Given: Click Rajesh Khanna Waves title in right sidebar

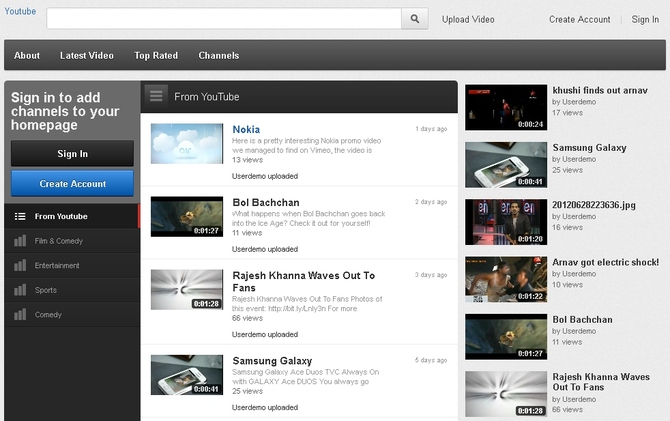Looking at the screenshot, I should click(x=601, y=382).
